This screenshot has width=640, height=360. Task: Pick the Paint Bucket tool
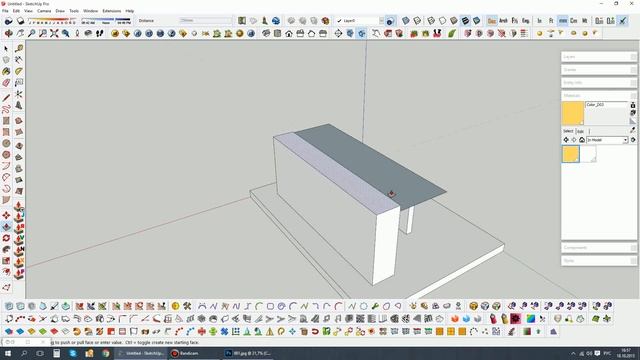coord(6,71)
